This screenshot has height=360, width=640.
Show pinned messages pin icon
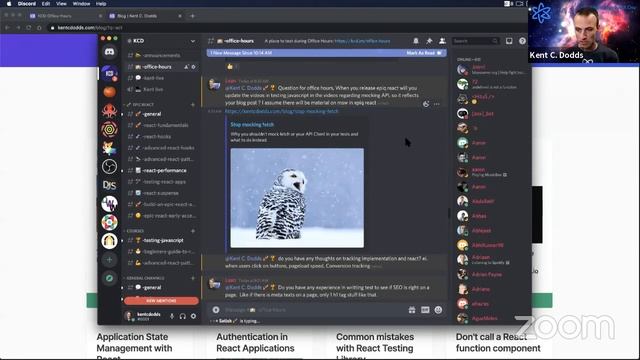pos(429,41)
